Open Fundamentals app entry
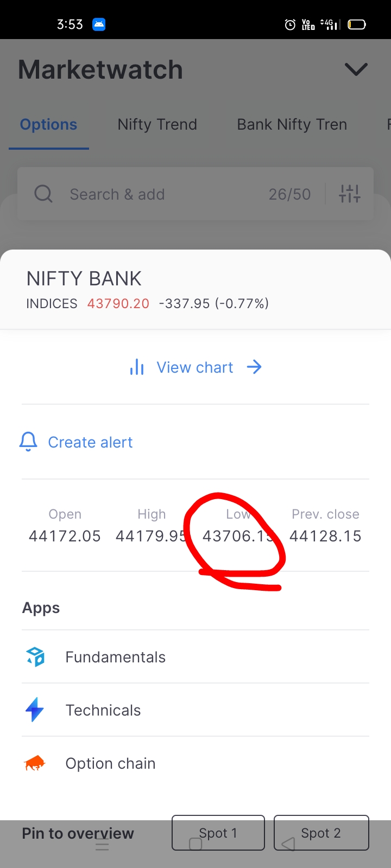 tap(116, 657)
